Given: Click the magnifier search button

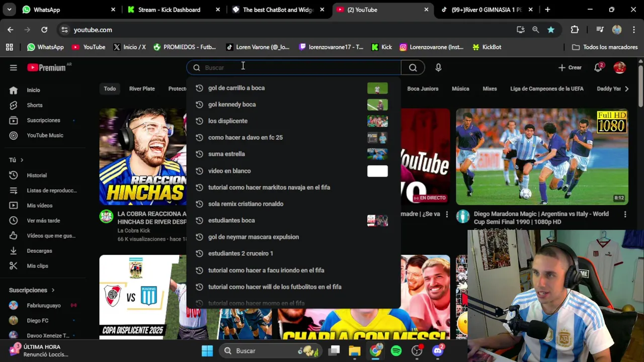Looking at the screenshot, I should pos(413,67).
